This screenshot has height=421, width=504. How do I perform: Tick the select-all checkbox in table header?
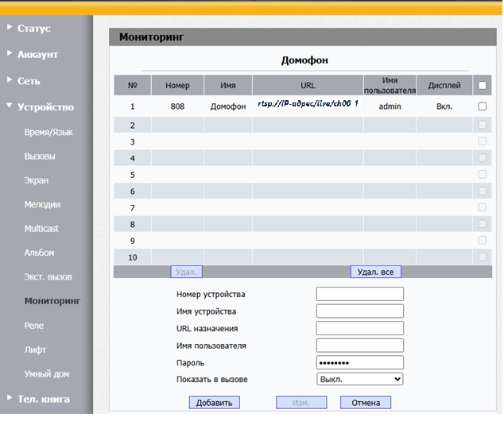[x=483, y=86]
